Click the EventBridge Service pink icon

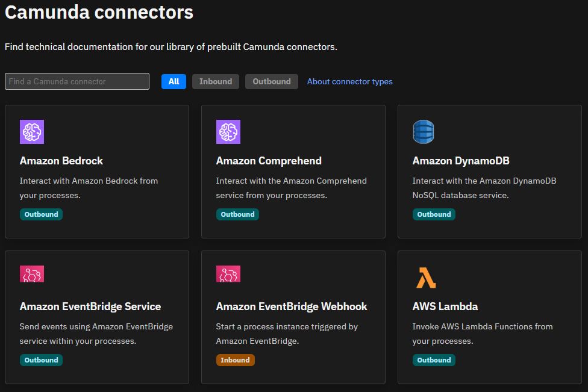click(32, 274)
